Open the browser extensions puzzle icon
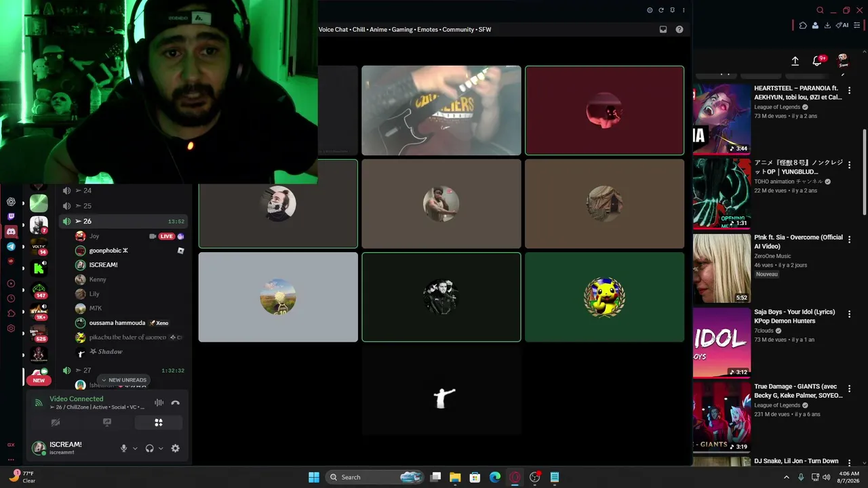Viewport: 868px width, 488px height. [x=803, y=26]
